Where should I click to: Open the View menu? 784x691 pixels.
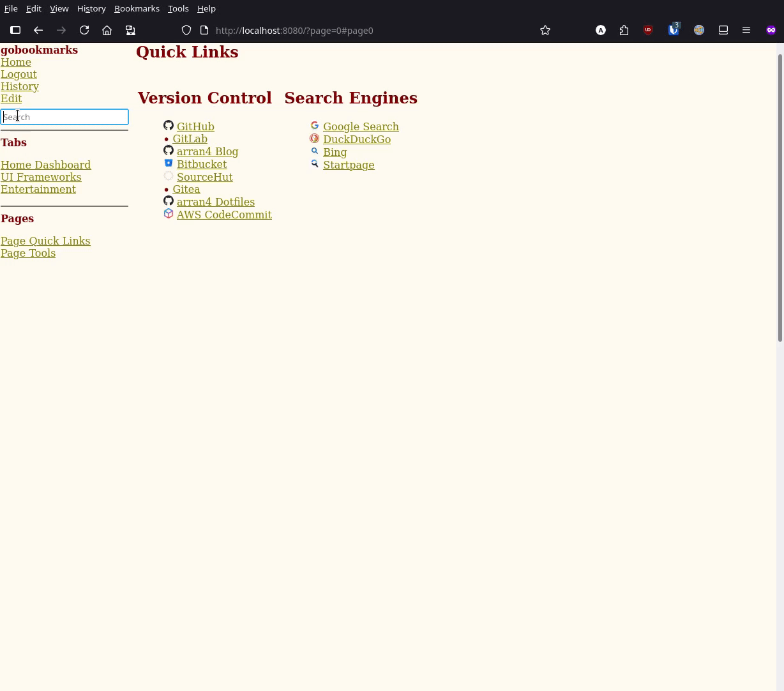59,8
